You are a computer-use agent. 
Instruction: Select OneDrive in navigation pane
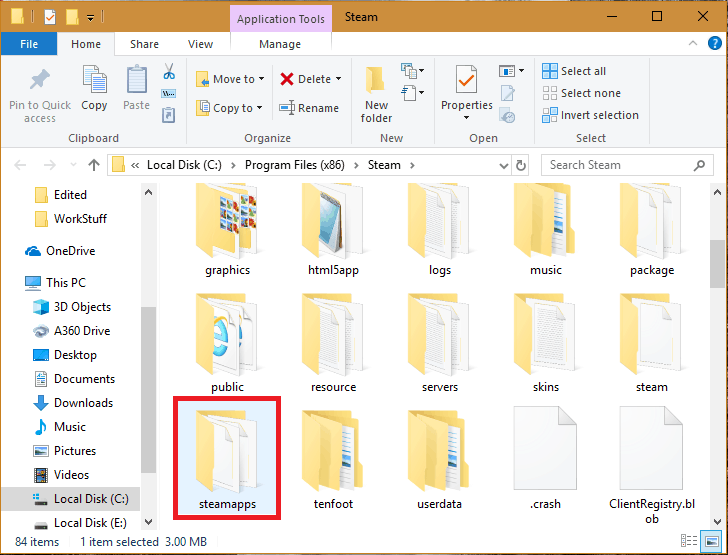point(60,251)
